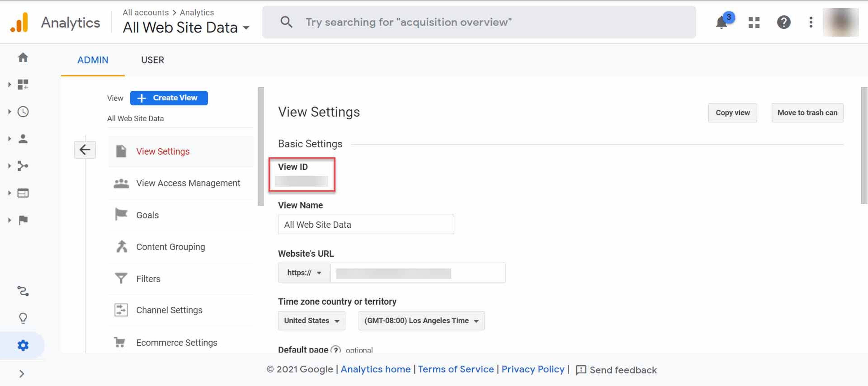Switch to the ADMIN tab
Viewport: 868px width, 386px height.
pos(93,60)
